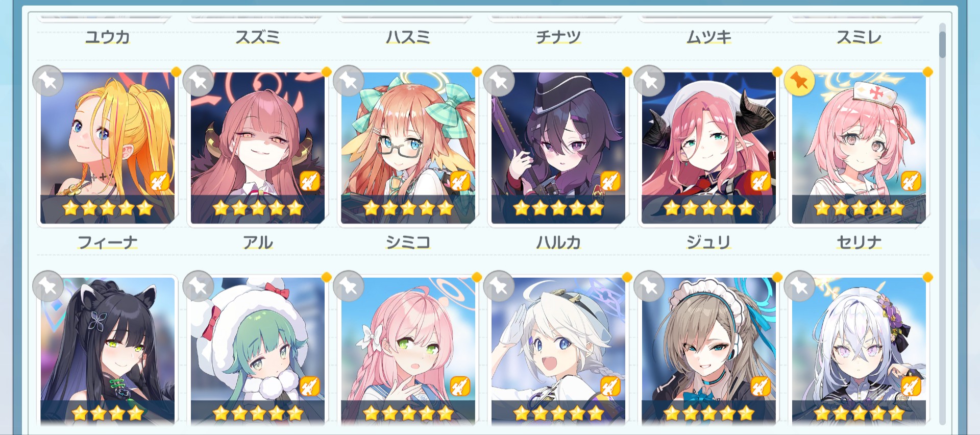
Task: Click the weapon badge on フィーナ's portrait
Action: tap(159, 181)
